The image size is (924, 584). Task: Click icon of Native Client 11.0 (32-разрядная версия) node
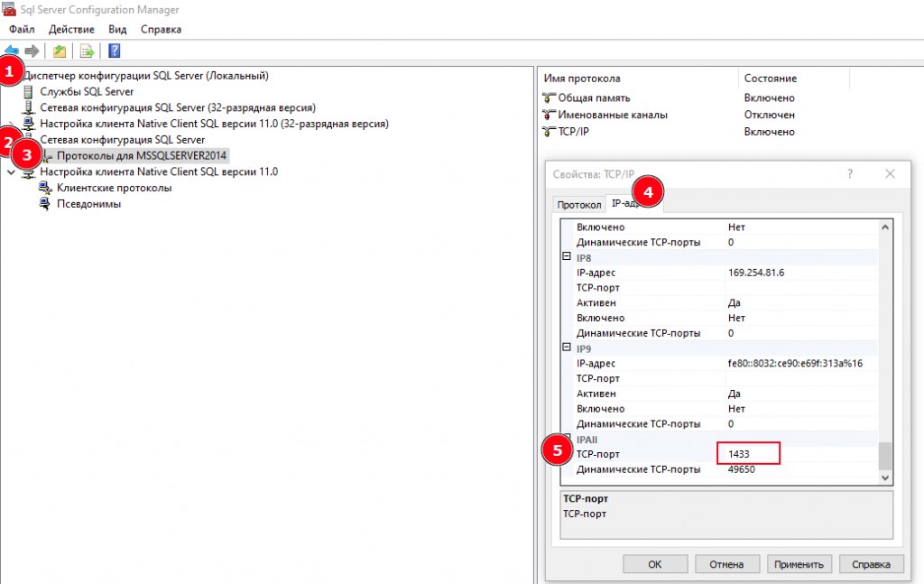28,124
